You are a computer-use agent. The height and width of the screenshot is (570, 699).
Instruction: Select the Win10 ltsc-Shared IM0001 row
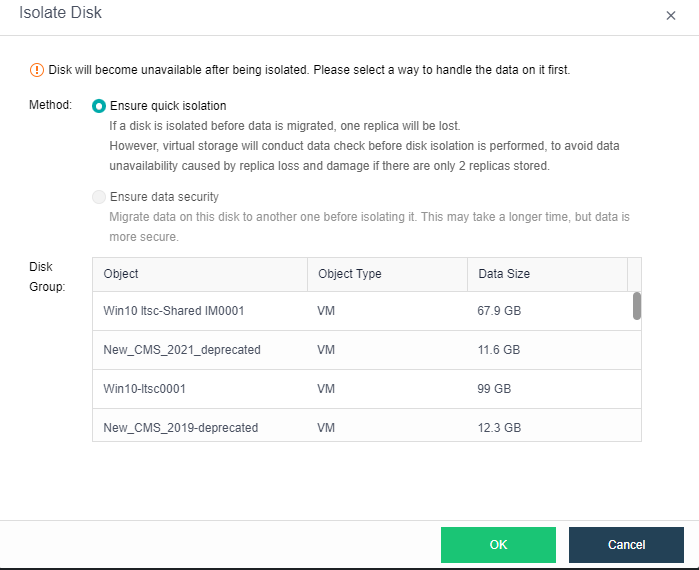[x=174, y=311]
